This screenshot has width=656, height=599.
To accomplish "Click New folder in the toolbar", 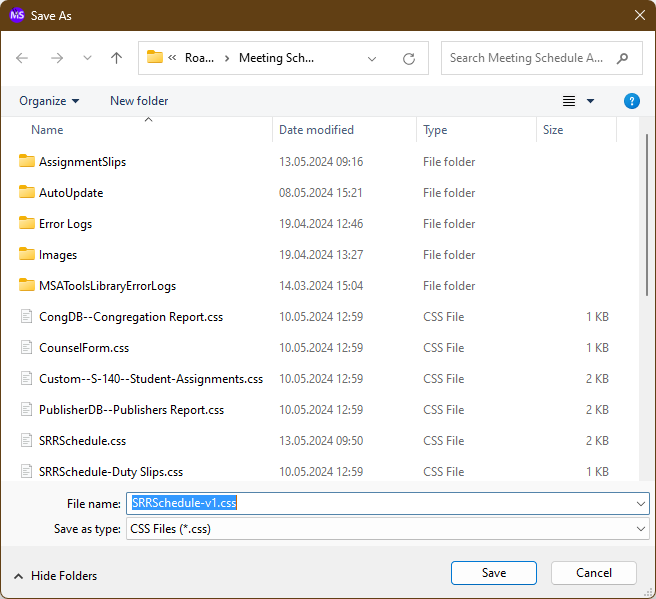I will [x=139, y=101].
